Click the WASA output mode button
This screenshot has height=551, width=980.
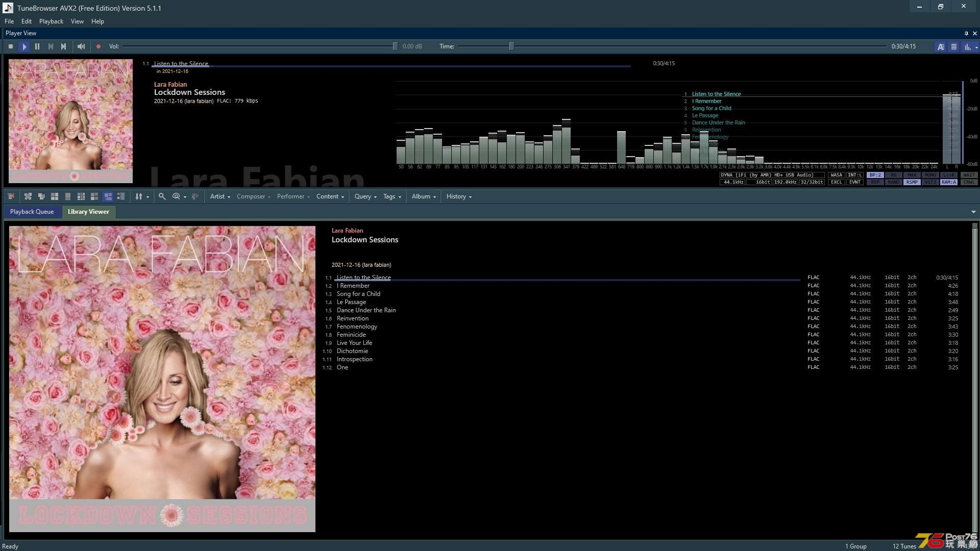tap(837, 175)
